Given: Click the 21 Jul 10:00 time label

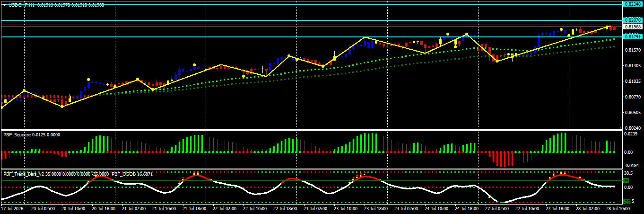Looking at the screenshot, I should click(x=164, y=208).
